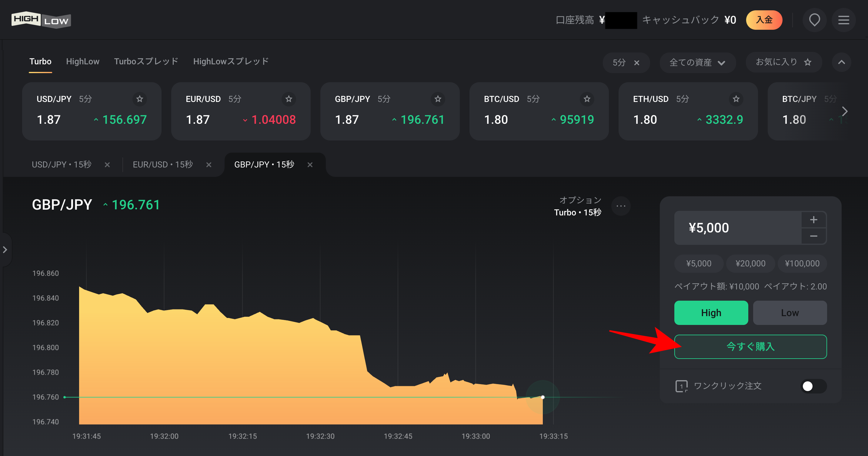Switch to the HighLow tab
The height and width of the screenshot is (456, 868).
coord(82,61)
